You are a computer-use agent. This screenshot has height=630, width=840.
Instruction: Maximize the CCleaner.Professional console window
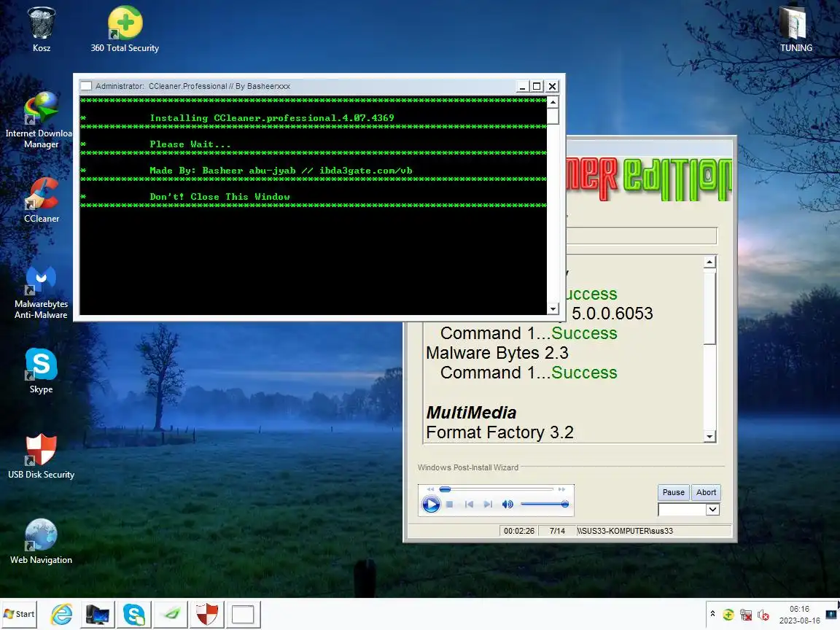click(537, 86)
